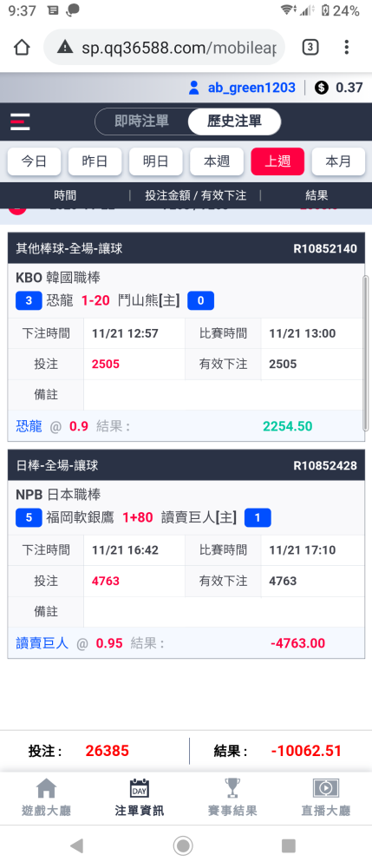Tap the 注單資訊 calendar icon
Screen dimensions: 372x868
click(x=140, y=788)
